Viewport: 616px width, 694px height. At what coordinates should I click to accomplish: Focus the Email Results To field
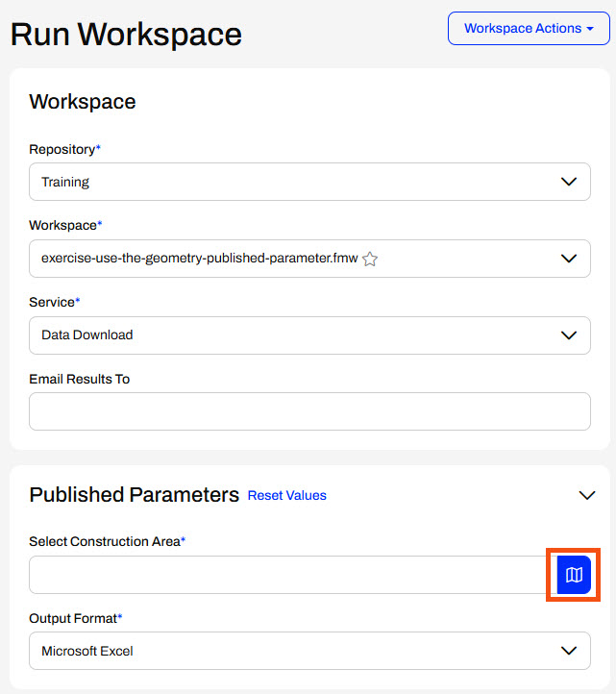pos(309,411)
